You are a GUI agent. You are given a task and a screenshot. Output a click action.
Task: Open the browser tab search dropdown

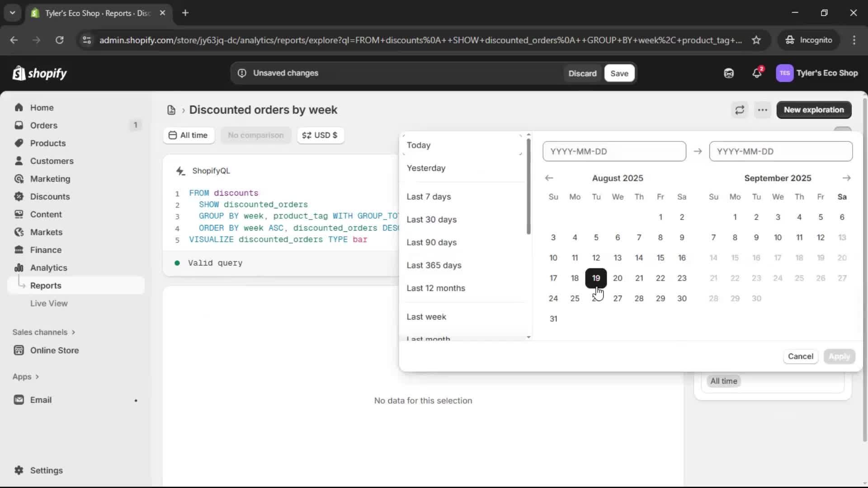click(13, 13)
